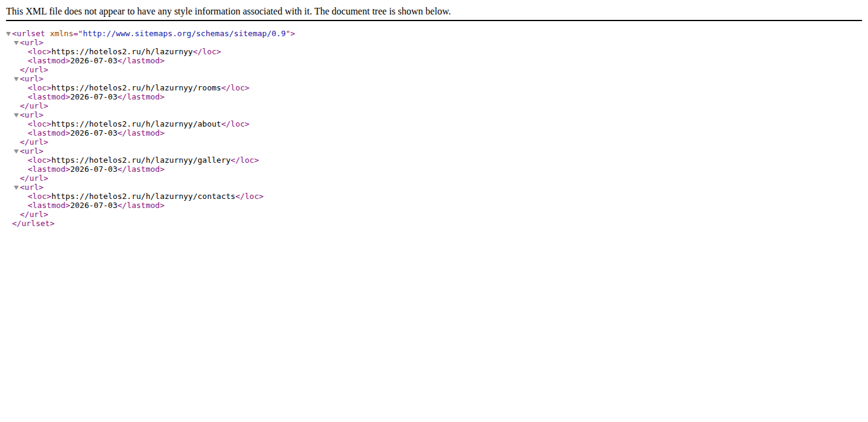Collapse the url node containing lazurnyy/contacts
868x422 pixels.
pyautogui.click(x=16, y=187)
